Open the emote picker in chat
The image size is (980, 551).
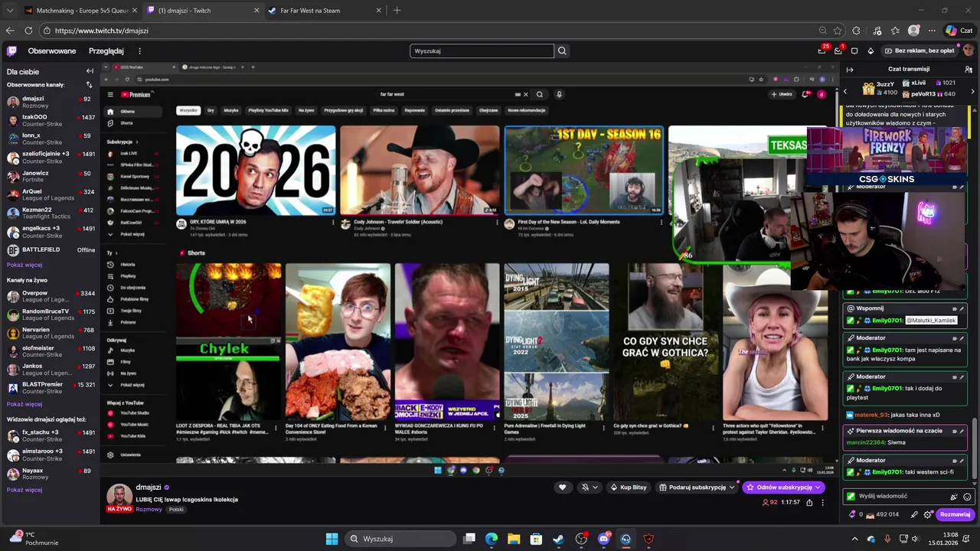967,496
